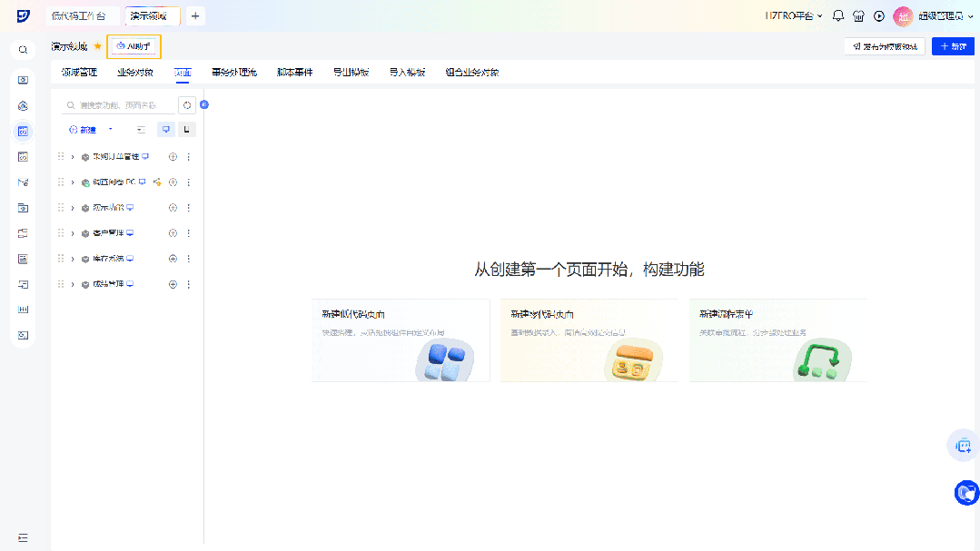Open the theme skin shirt icon
Screen dimensions: 980x551
[858, 16]
